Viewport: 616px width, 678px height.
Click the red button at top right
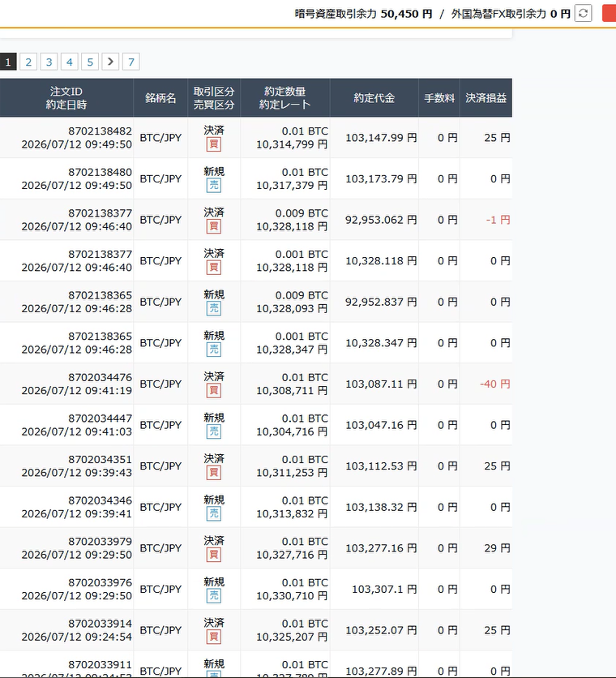coord(609,14)
